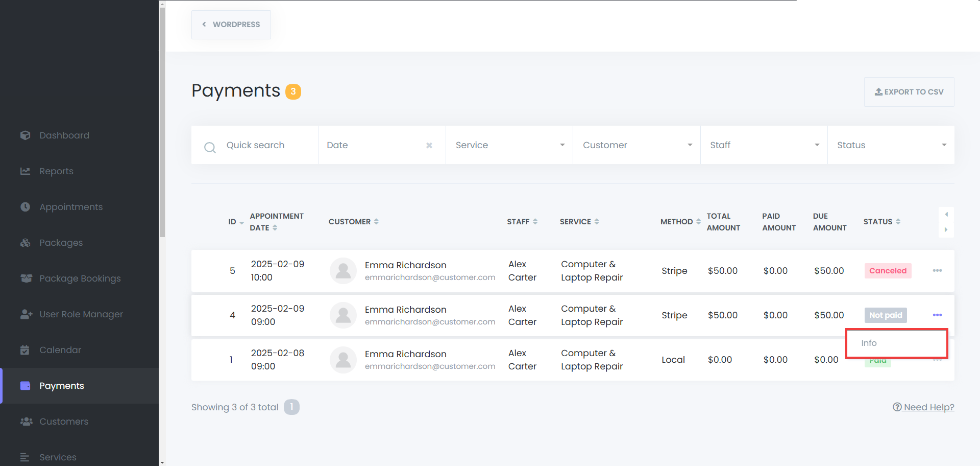Select Info from the context menu
Viewport: 980px width, 466px height.
869,343
